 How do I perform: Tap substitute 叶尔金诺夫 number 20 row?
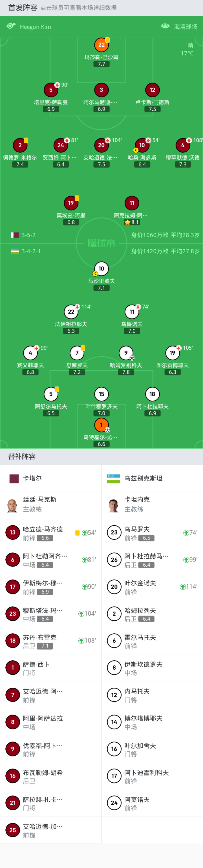point(152,587)
